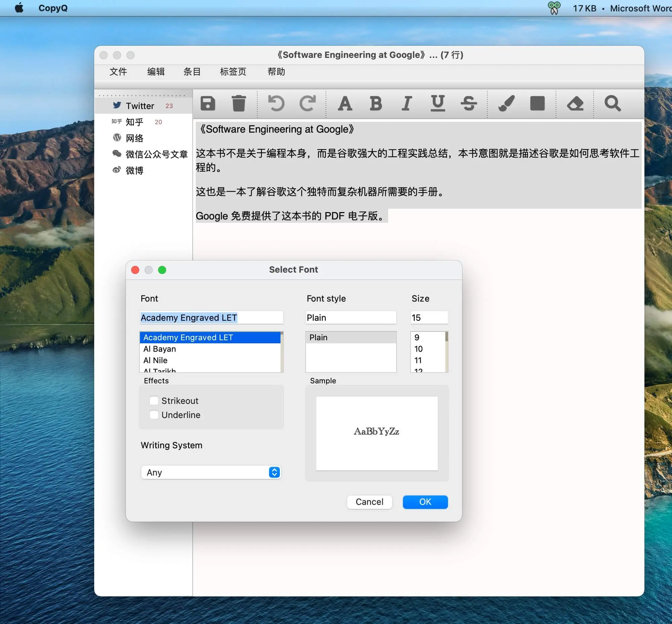Select size 9 in size list

coord(428,337)
